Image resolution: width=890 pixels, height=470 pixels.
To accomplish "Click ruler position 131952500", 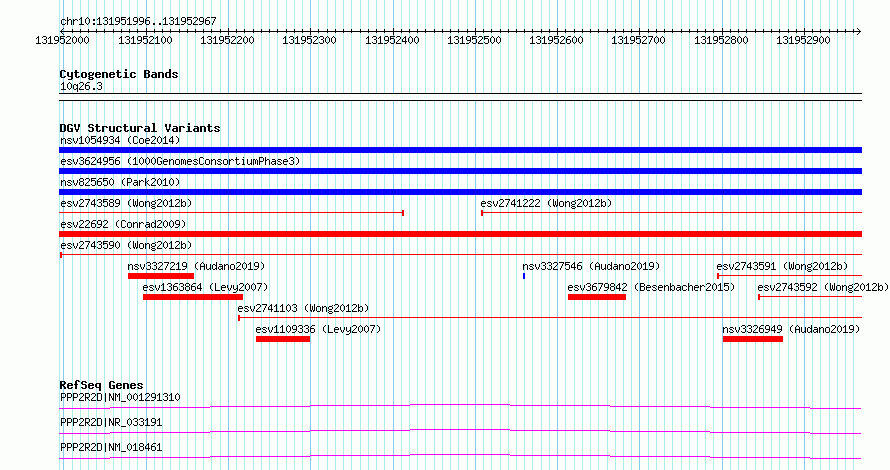I will [x=475, y=40].
